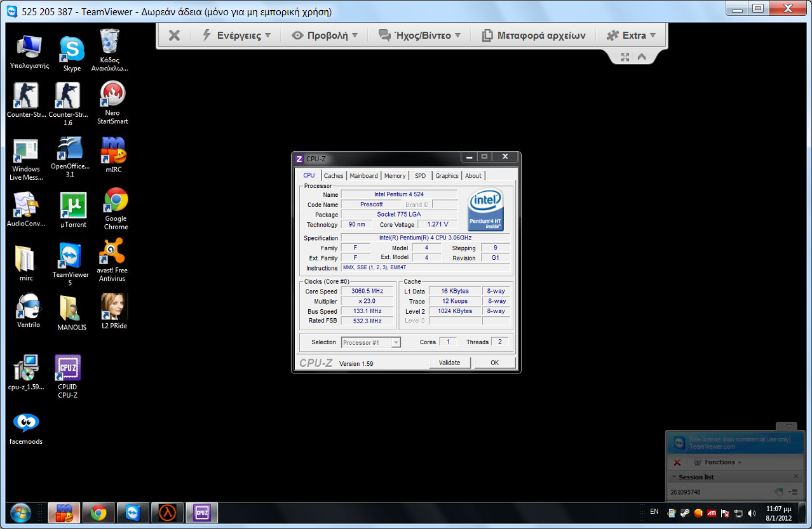Launch OpenOffice 3.1 from the desktop
Screen dimensions: 812x529
[x=70, y=157]
